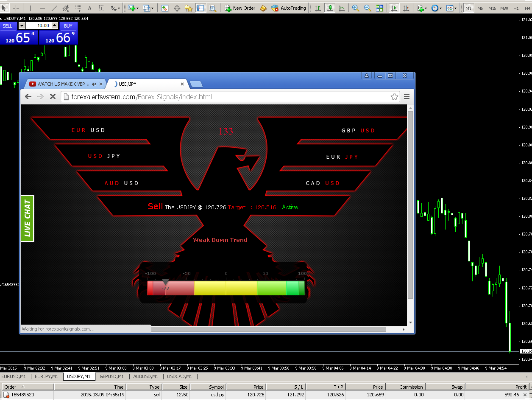Select the M5 timeframe
The height and width of the screenshot is (401, 532).
[480, 8]
